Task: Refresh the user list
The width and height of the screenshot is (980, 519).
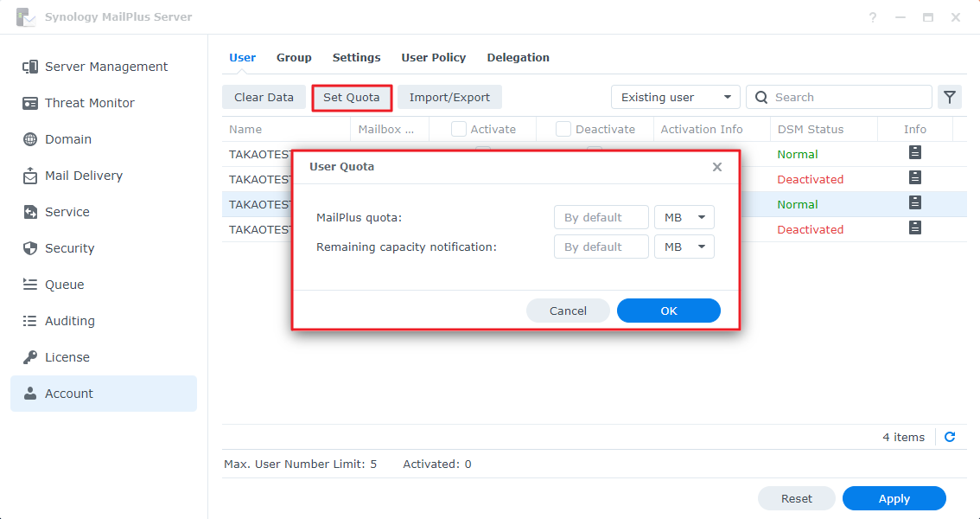Action: coord(949,437)
